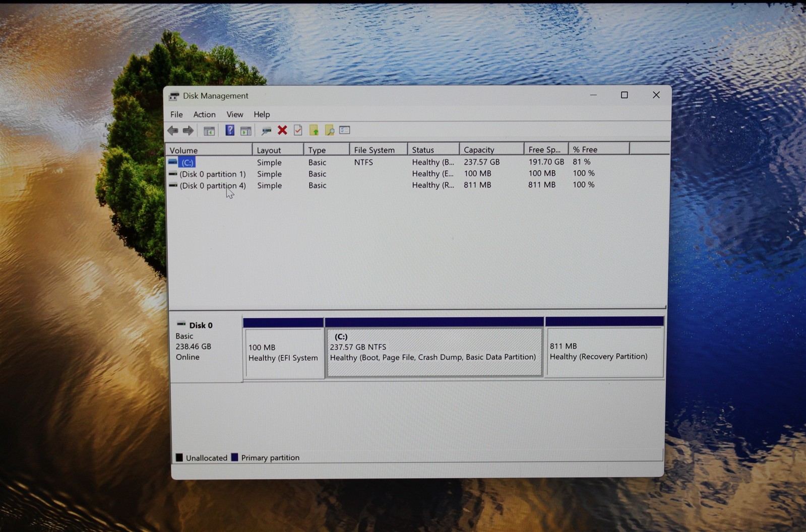Click the red X Delete icon
Image resolution: width=806 pixels, height=532 pixels.
point(282,130)
